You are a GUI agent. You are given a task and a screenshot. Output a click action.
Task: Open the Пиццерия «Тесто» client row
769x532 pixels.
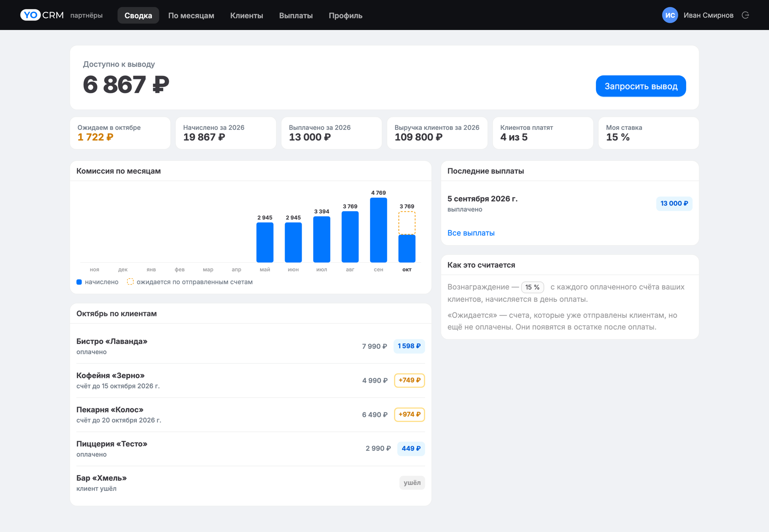point(250,449)
